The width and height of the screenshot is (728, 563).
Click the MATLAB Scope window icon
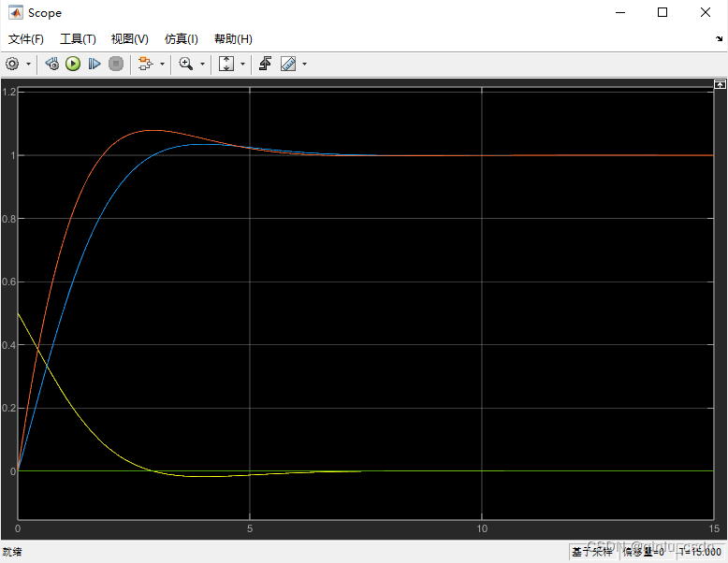15,12
